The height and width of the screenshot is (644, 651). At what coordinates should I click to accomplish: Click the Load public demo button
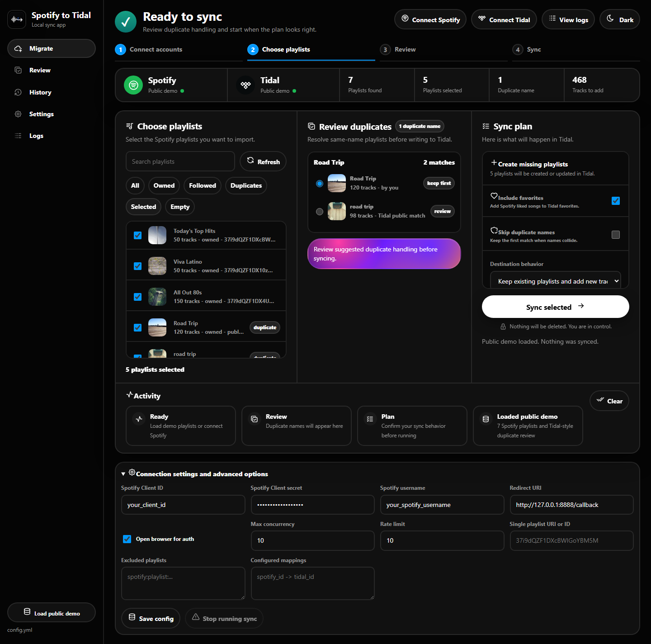[52, 613]
